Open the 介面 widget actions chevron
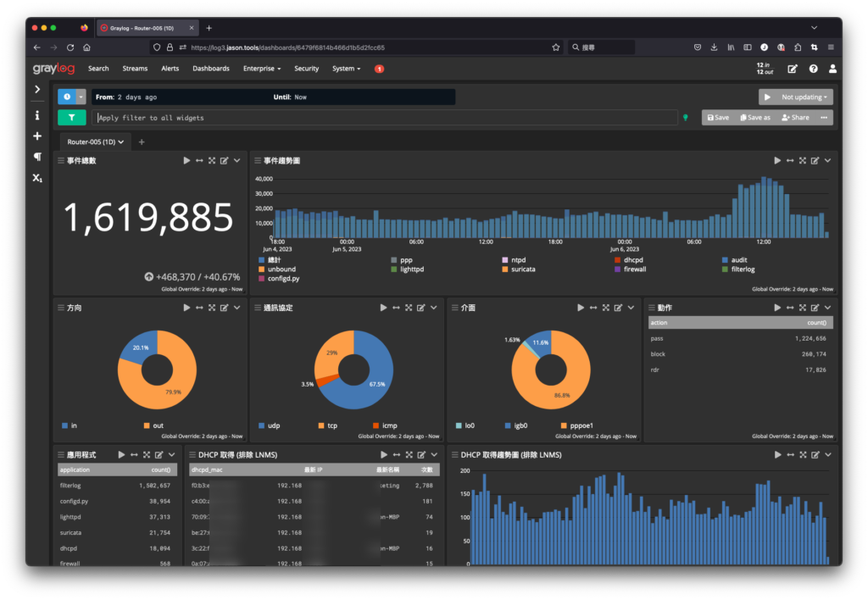This screenshot has width=868, height=600. (x=631, y=308)
